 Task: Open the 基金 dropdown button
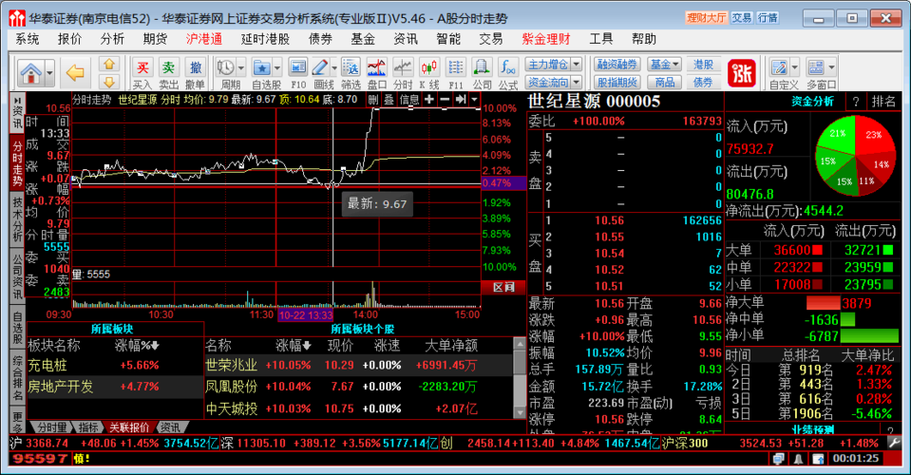pyautogui.click(x=665, y=64)
